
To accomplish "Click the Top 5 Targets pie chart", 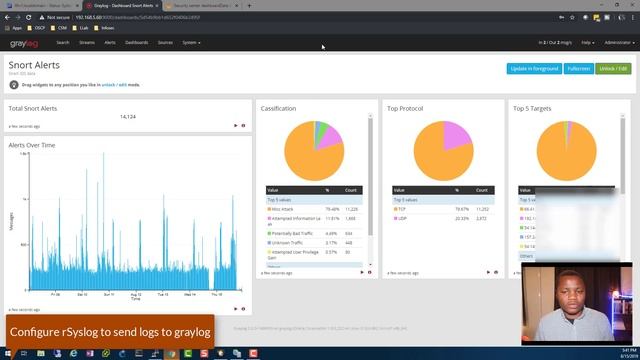I will coord(567,151).
